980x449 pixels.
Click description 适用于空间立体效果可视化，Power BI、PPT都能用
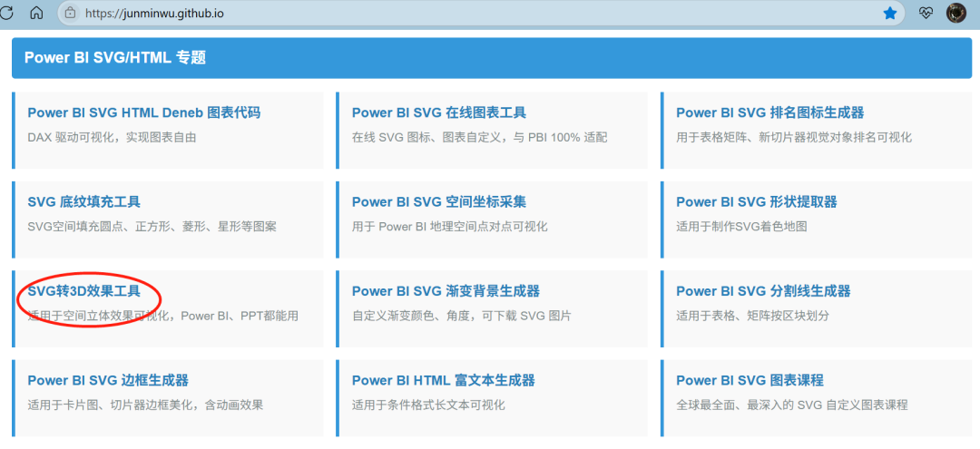point(163,316)
